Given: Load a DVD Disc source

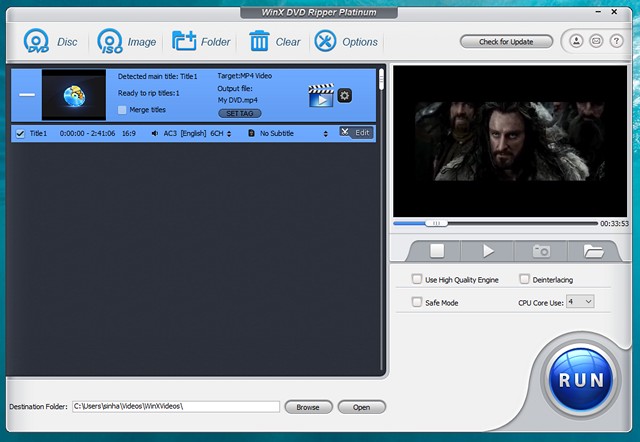Looking at the screenshot, I should pos(50,41).
